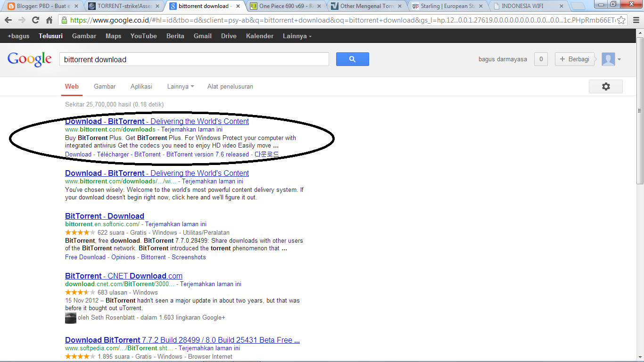
Task: Go back with the browser back arrow
Action: pyautogui.click(x=8, y=20)
